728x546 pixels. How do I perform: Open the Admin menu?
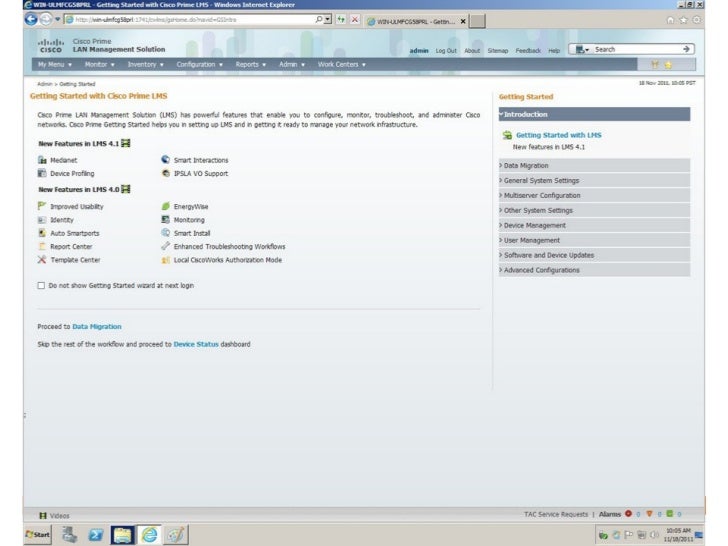point(292,65)
